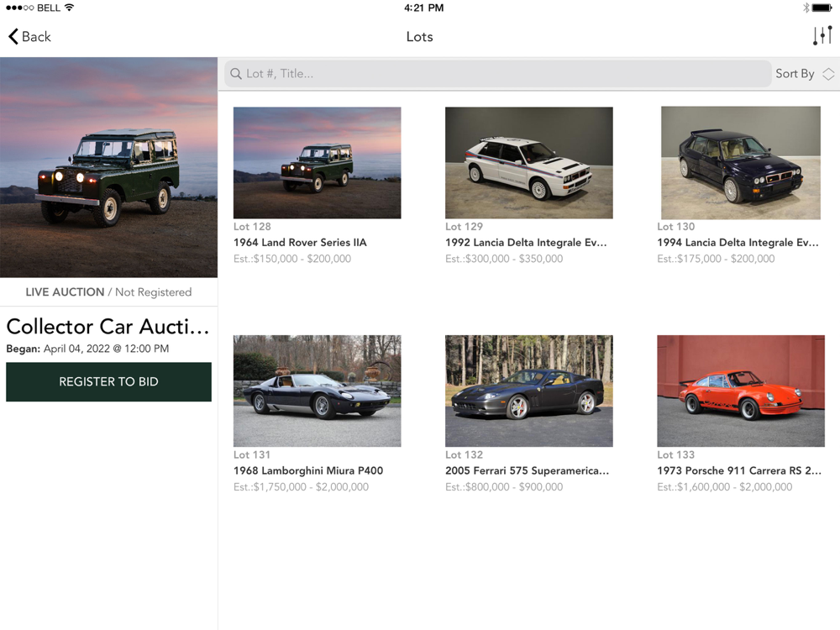This screenshot has width=840, height=630.
Task: Focus the Lot #, Title search field
Action: pos(497,74)
